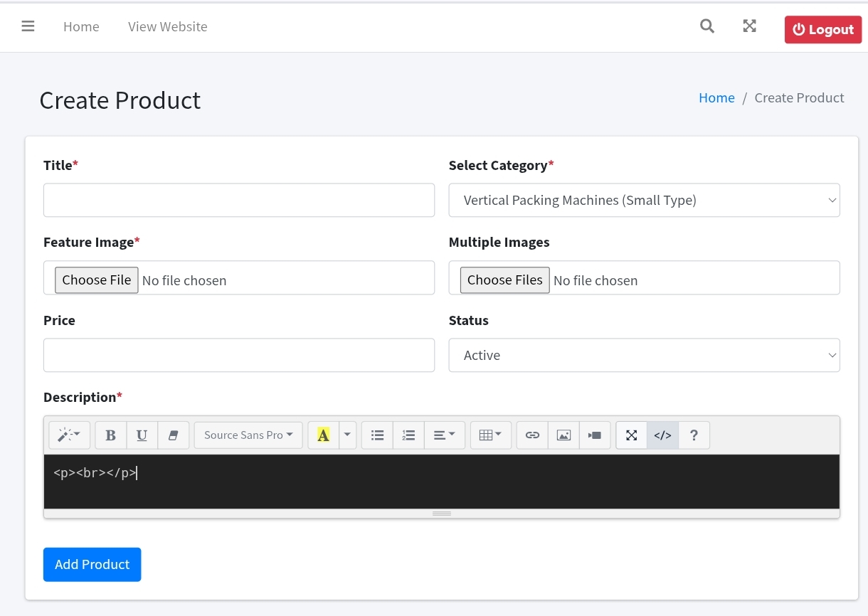Go to Home in the top navbar
Screen dimensions: 868x616
click(81, 27)
